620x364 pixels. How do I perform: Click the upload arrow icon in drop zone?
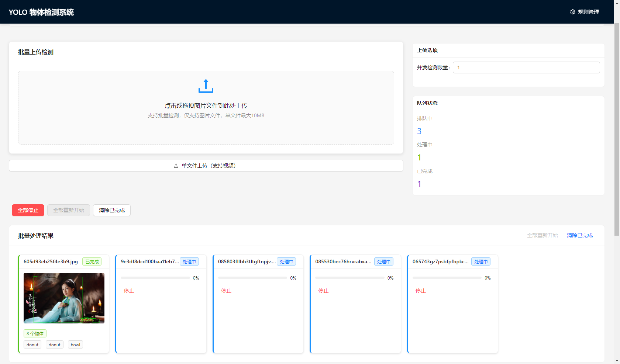click(x=206, y=86)
